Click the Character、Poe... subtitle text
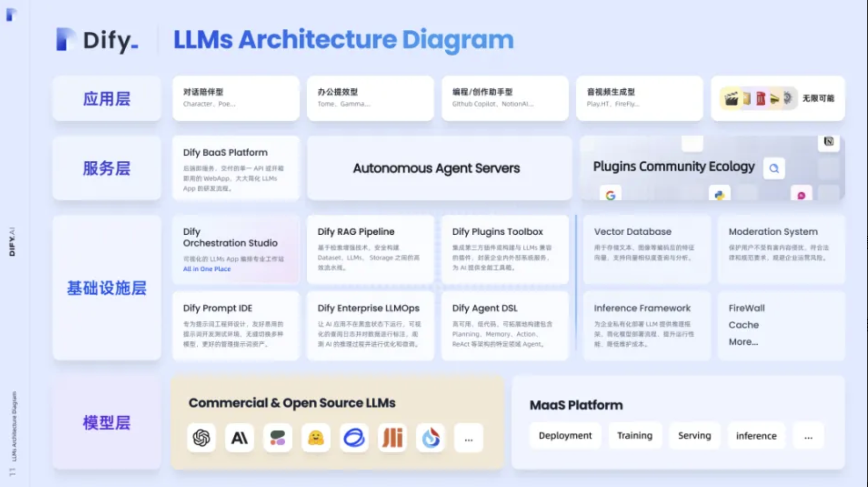 [x=209, y=104]
